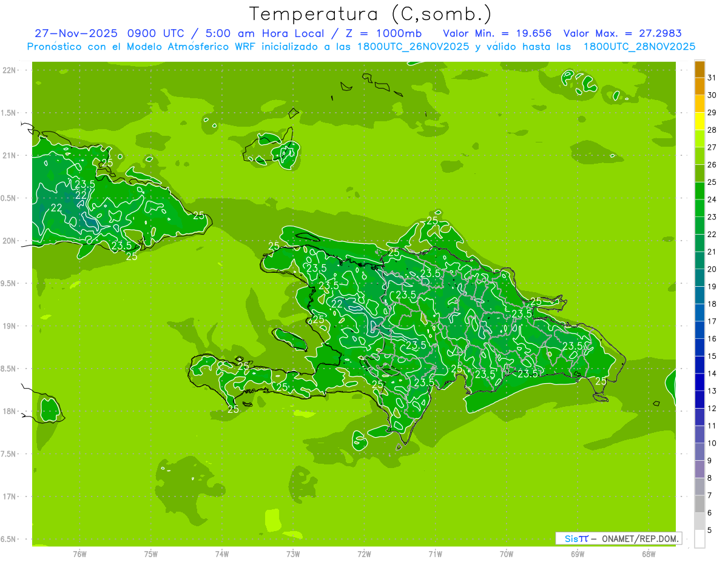Click the 76W longitude axis label
This screenshot has height=562, width=728.
(x=79, y=554)
